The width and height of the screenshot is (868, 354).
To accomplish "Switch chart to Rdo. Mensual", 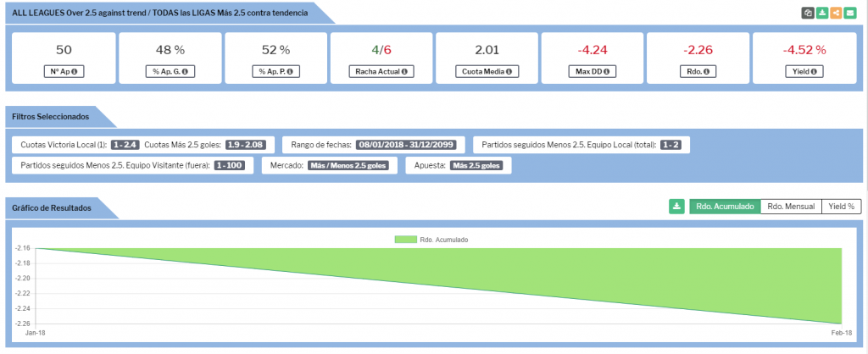I will click(x=791, y=206).
